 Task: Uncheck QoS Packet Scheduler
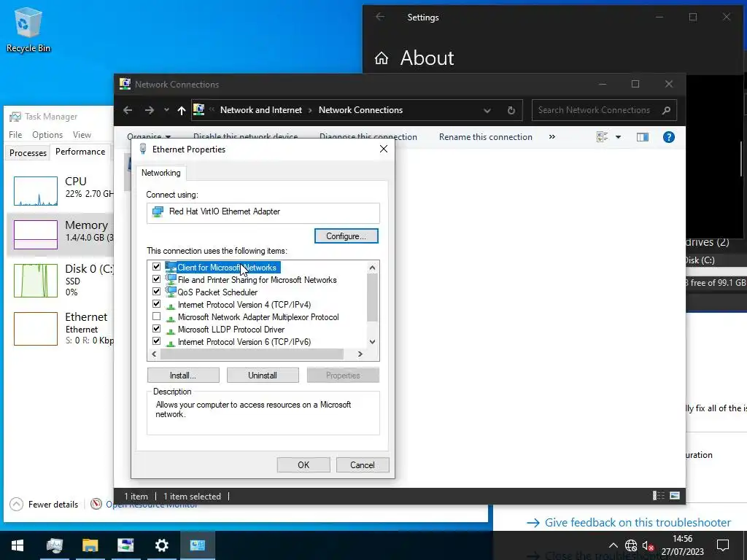pyautogui.click(x=156, y=292)
